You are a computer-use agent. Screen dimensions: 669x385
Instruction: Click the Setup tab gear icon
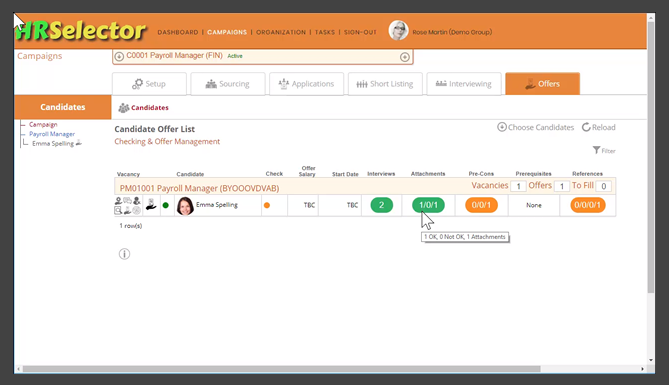pyautogui.click(x=137, y=84)
